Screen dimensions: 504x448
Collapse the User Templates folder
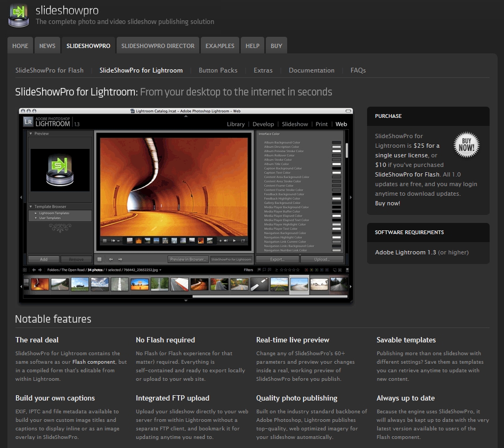point(36,218)
